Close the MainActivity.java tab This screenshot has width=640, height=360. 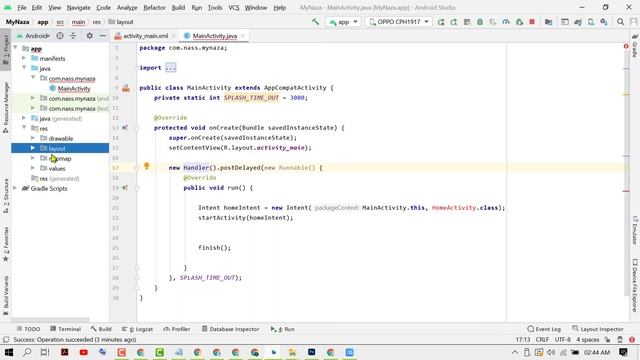243,36
